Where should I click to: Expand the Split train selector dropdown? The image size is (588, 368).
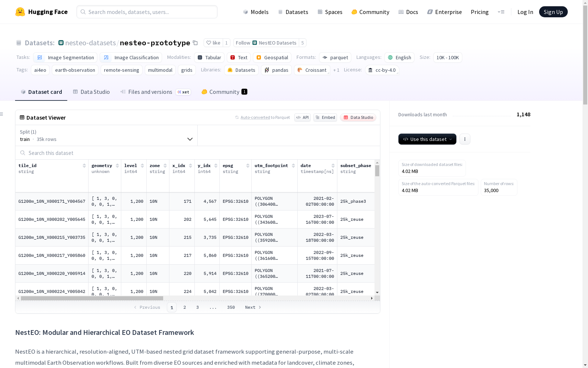pyautogui.click(x=107, y=135)
